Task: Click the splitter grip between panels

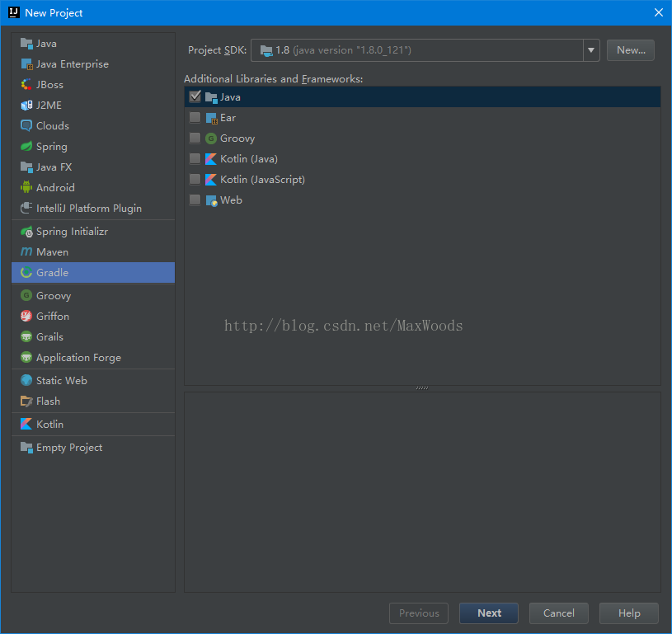Action: coord(422,388)
